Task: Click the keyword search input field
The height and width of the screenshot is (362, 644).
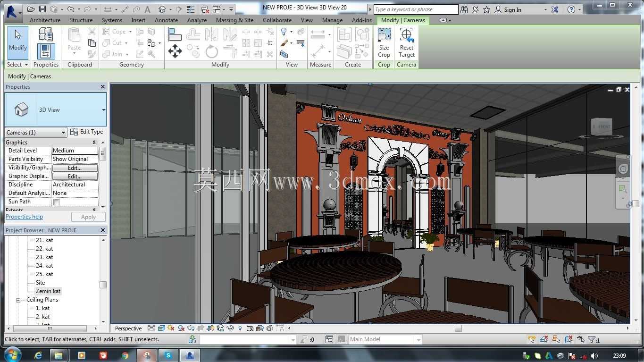Action: (416, 9)
